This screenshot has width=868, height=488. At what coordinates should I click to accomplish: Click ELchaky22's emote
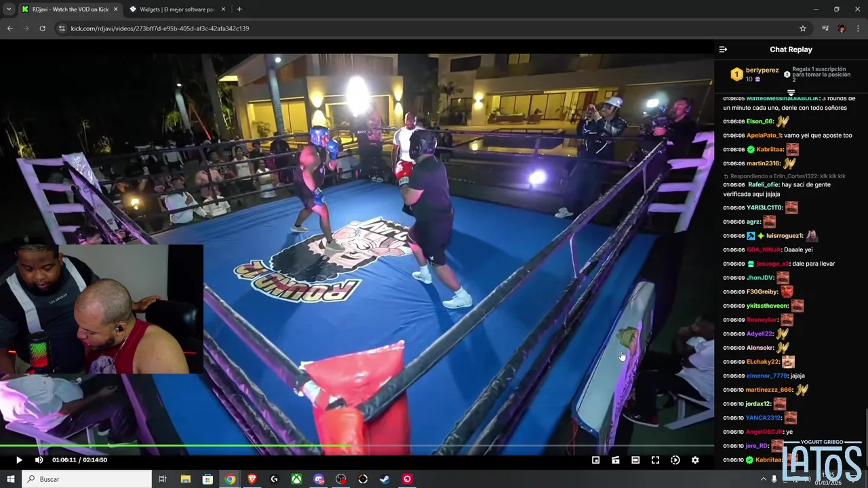(788, 362)
